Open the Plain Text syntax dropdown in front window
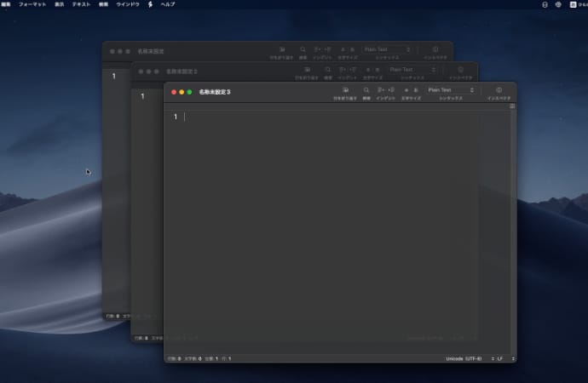 pos(451,90)
